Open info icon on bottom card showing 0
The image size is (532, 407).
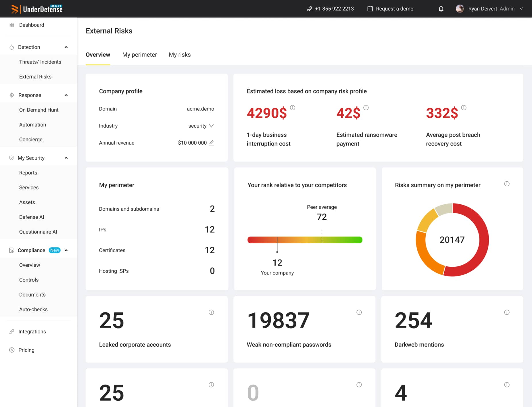click(x=359, y=385)
